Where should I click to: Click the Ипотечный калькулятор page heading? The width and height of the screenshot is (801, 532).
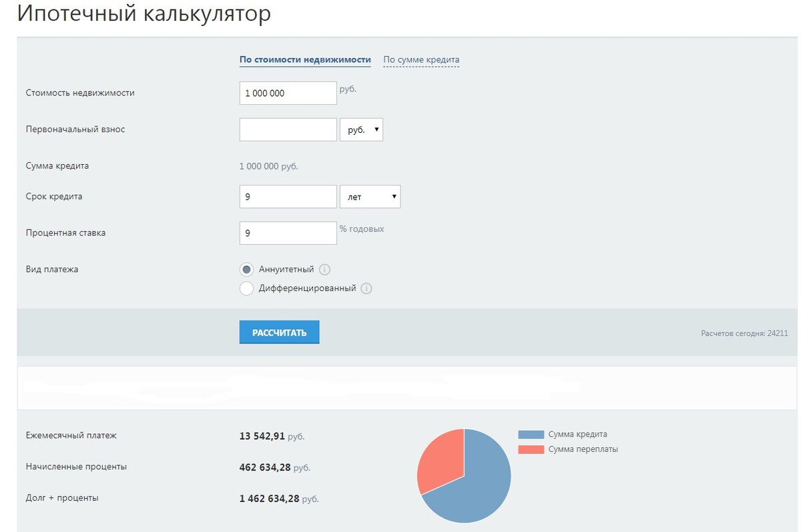144,13
